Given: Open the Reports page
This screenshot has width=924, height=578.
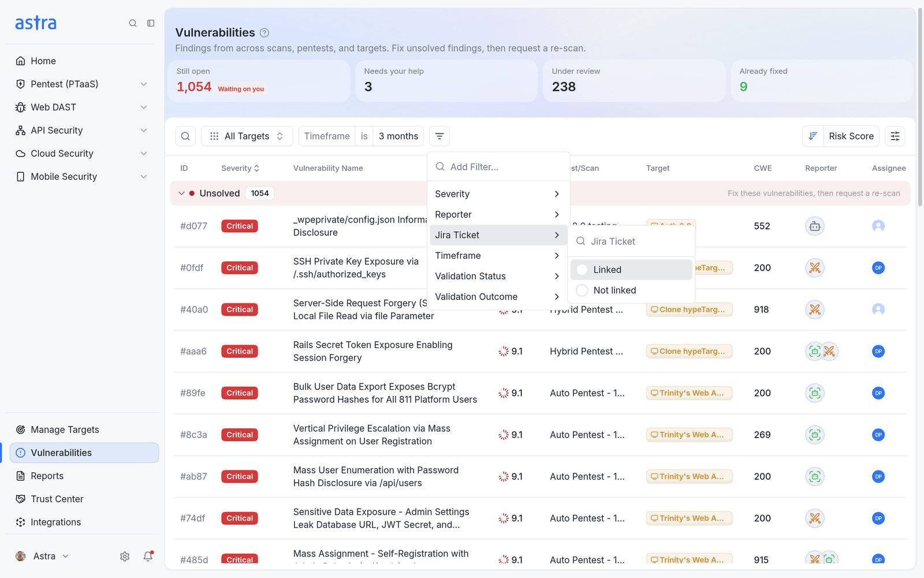Looking at the screenshot, I should (x=84, y=476).
